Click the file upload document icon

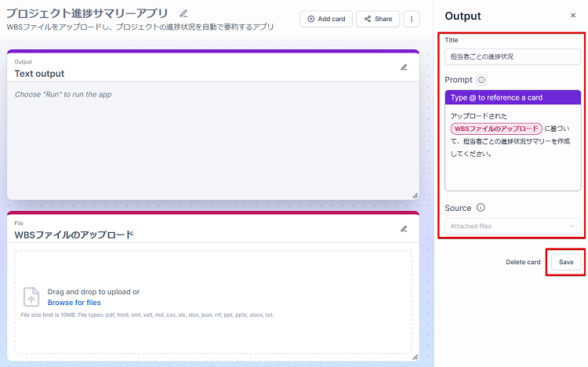coord(31,297)
